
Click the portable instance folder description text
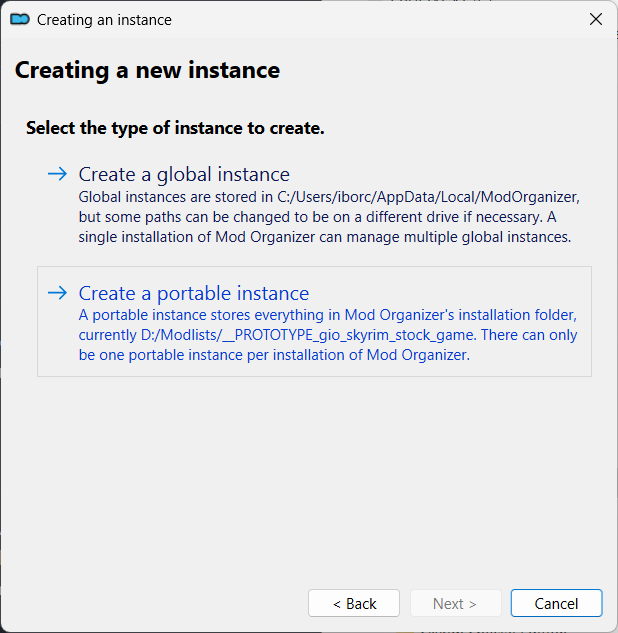click(x=328, y=335)
